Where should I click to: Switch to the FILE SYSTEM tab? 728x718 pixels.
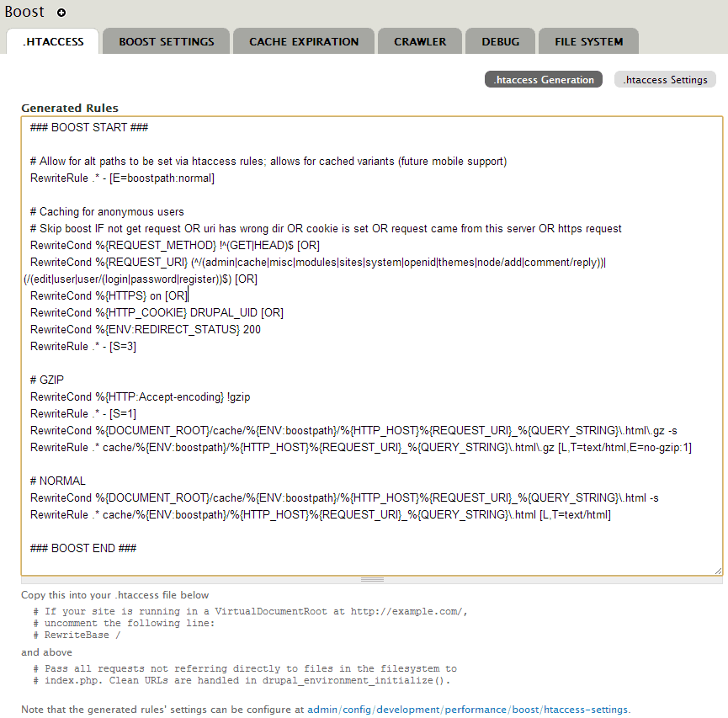tap(587, 40)
